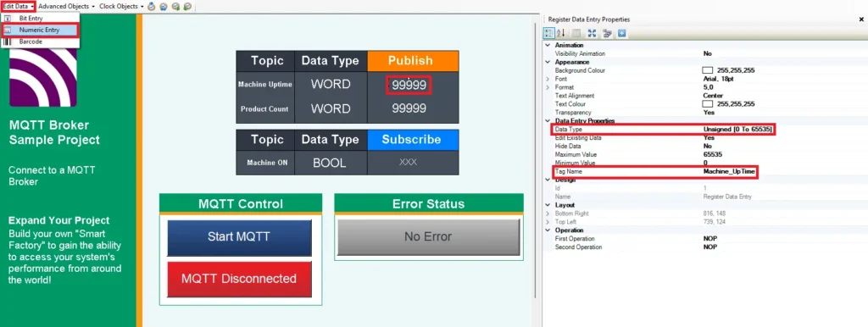This screenshot has height=327, width=868.
Task: Toggle the Visibility Animation value
Action: point(708,53)
